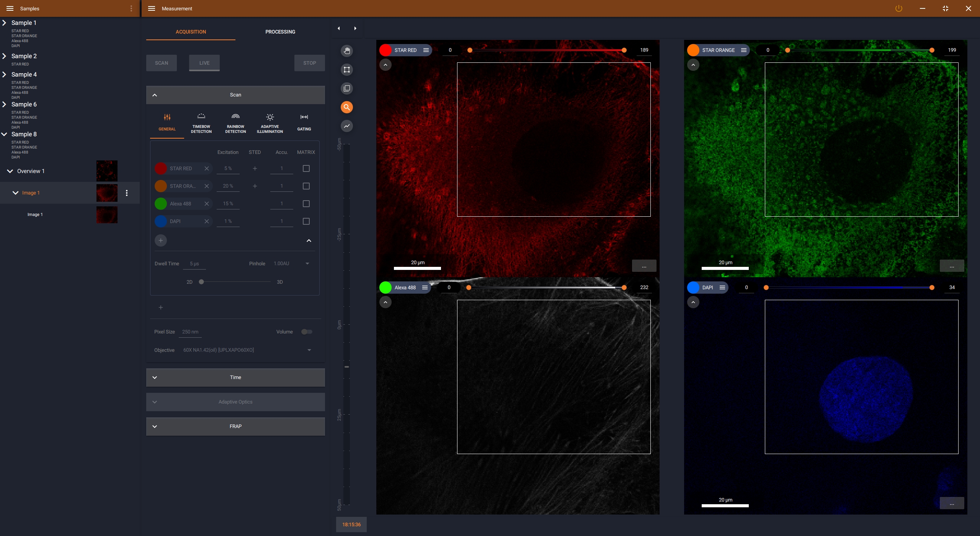The image size is (980, 536).
Task: Enable MATRIX checkbox for Alexa 488
Action: [x=306, y=204]
